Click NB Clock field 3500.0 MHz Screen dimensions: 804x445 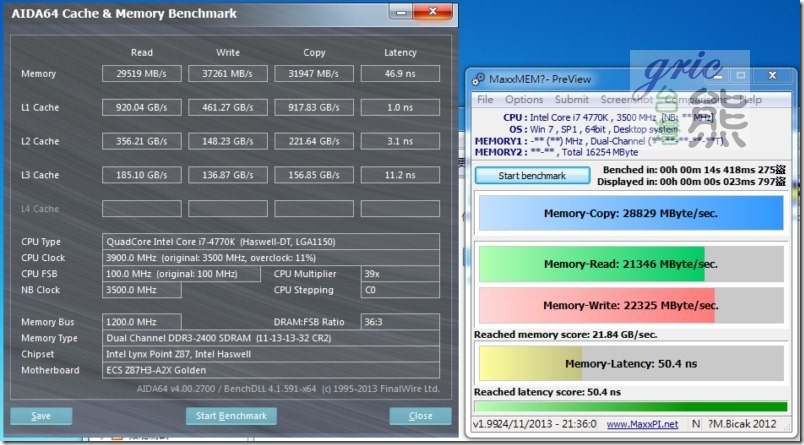click(x=142, y=290)
